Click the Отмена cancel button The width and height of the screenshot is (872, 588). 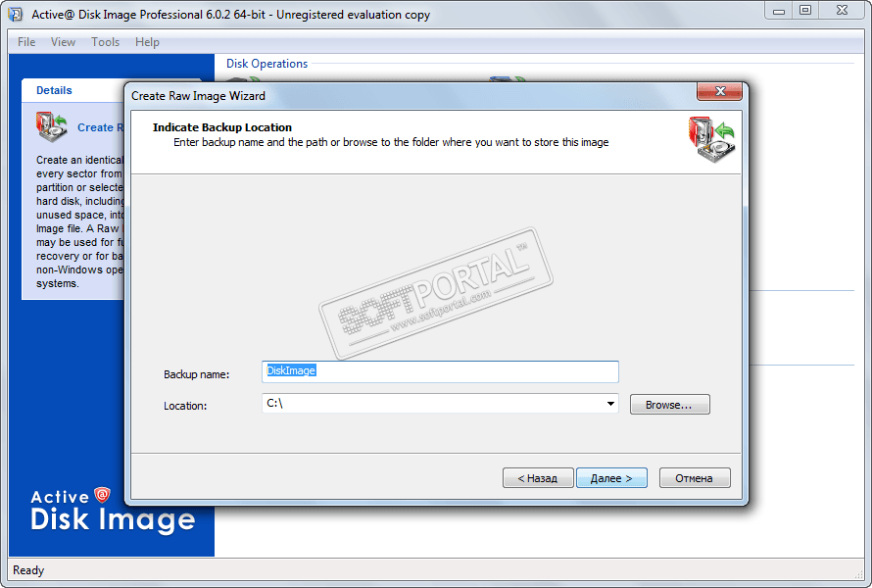(695, 478)
